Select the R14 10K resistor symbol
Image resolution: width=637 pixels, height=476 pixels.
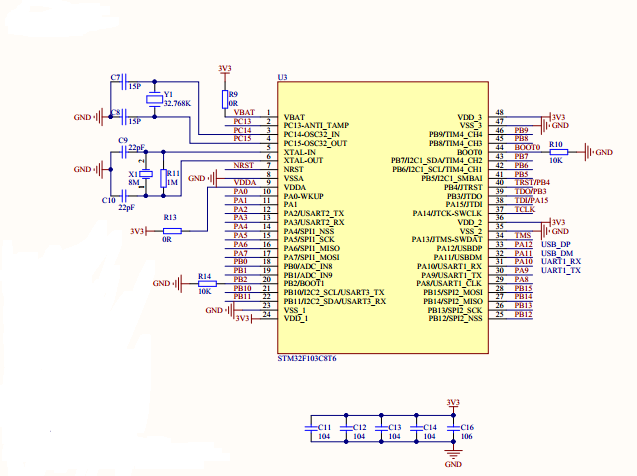click(207, 283)
